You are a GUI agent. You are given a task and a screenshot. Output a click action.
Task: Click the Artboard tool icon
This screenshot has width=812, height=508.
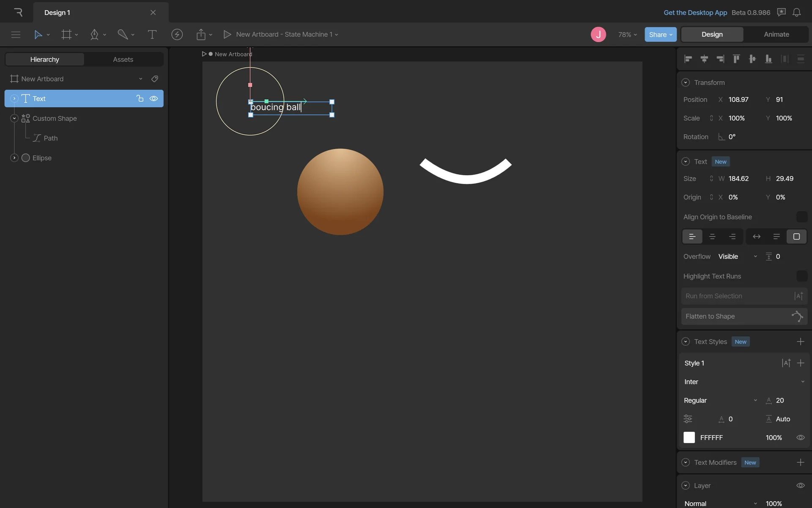click(66, 34)
